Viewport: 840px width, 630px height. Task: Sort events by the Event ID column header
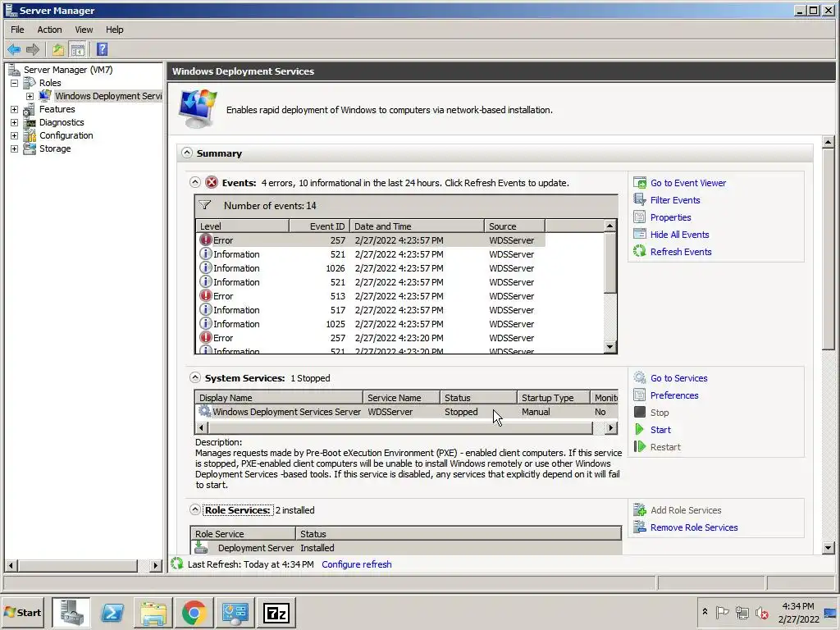tap(320, 226)
